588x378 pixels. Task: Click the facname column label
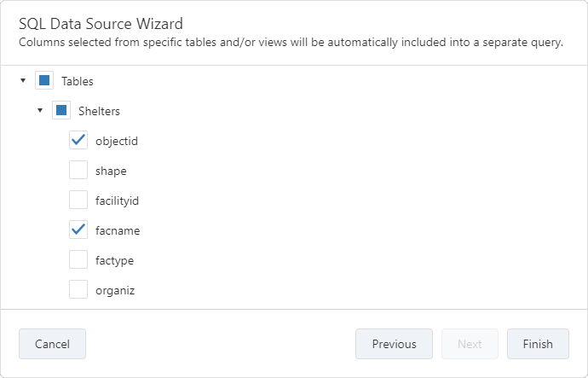118,231
